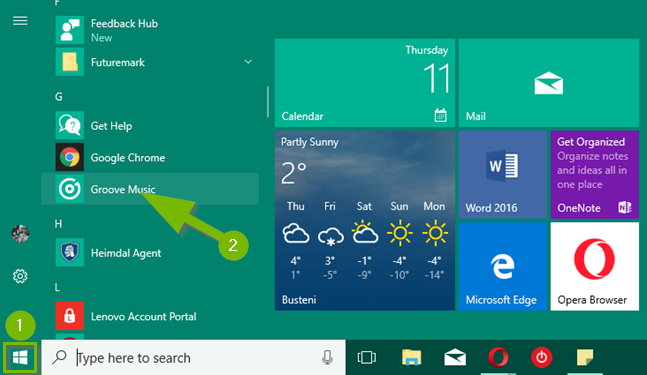Click the Sun sunny forecast icon
The image size is (647, 375).
400,233
